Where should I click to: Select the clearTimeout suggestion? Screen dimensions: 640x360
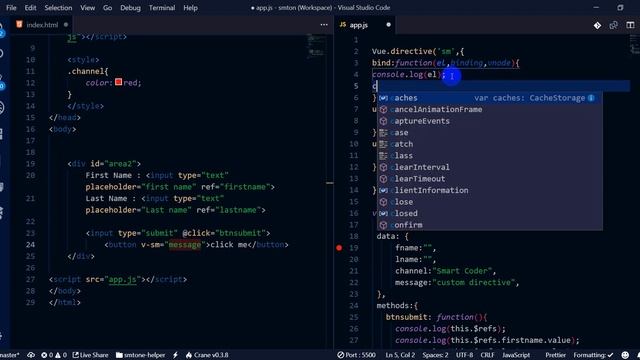(489, 179)
